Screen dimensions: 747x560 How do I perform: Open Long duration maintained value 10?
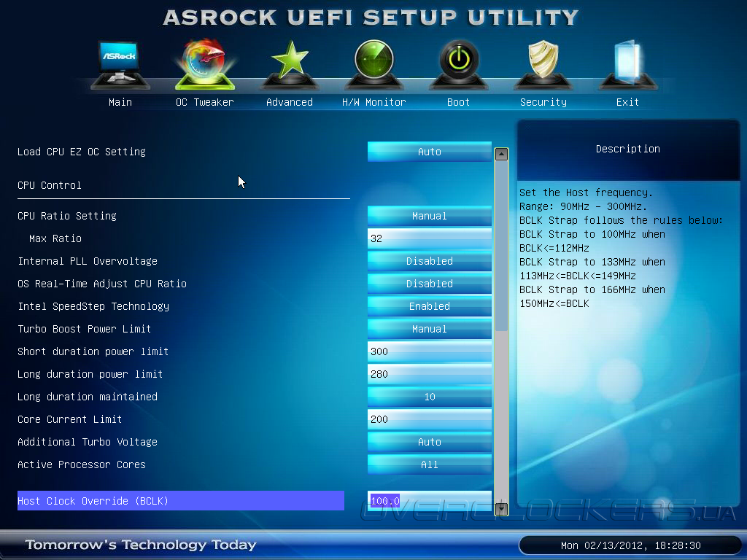[x=429, y=397]
